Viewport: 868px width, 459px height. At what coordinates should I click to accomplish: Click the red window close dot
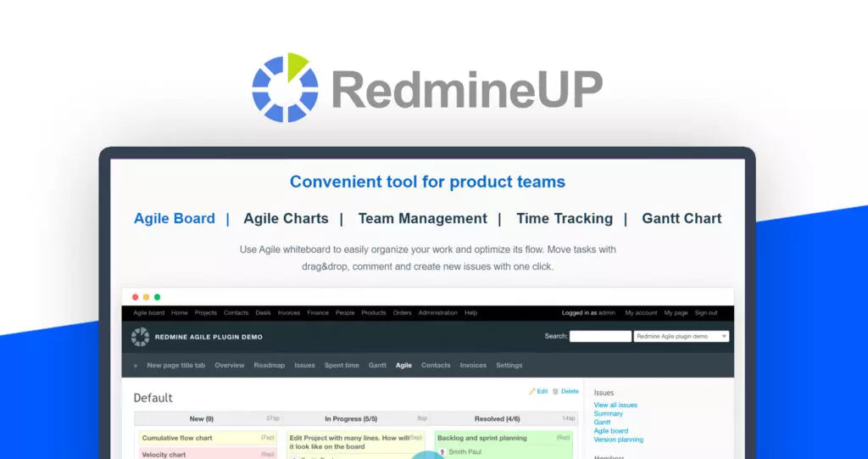click(x=135, y=297)
